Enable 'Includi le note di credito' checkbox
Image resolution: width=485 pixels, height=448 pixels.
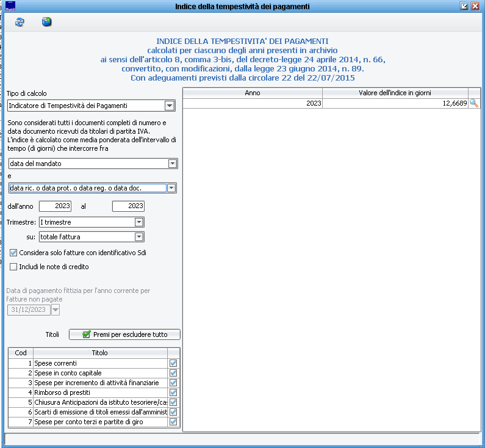[x=14, y=266]
